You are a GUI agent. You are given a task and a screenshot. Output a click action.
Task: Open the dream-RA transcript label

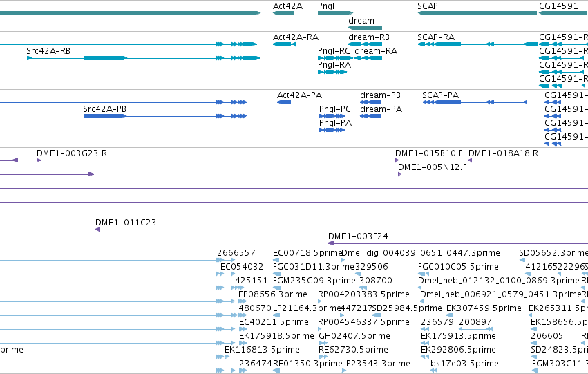tap(376, 51)
